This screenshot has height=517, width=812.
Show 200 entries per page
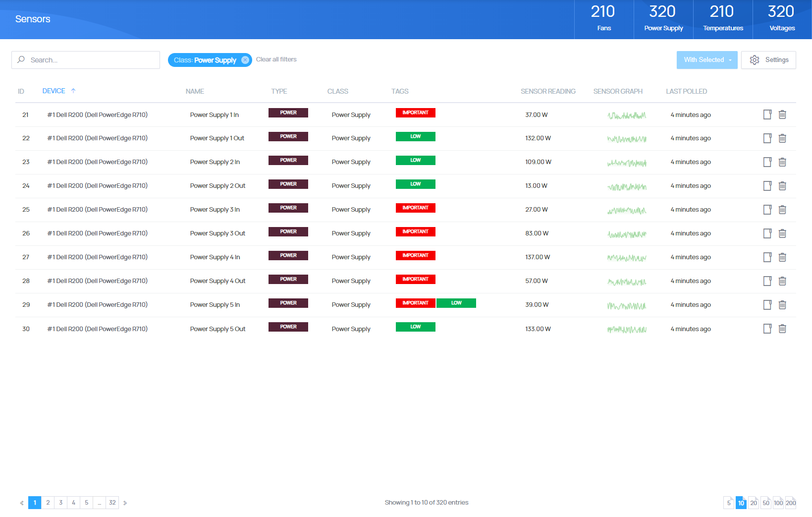point(791,503)
